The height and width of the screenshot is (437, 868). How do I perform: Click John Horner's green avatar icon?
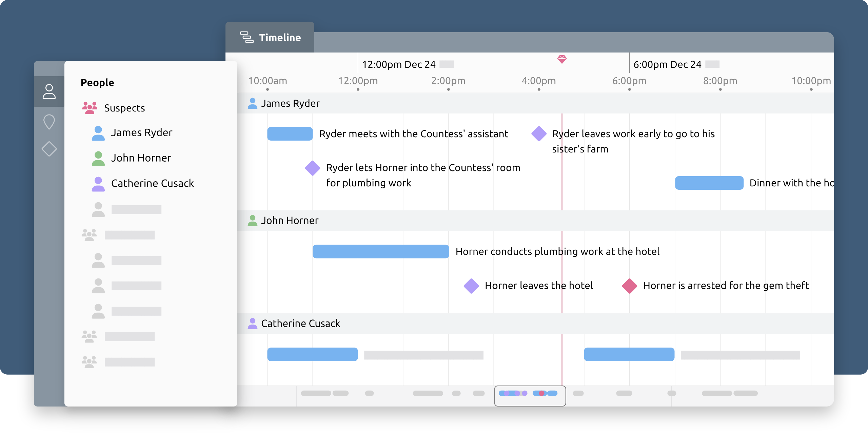point(98,158)
